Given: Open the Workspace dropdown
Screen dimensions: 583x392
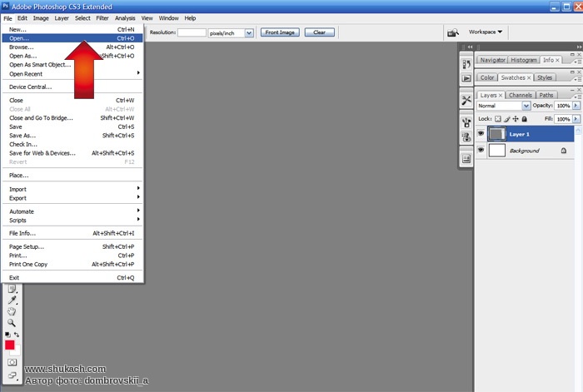Looking at the screenshot, I should pyautogui.click(x=486, y=32).
